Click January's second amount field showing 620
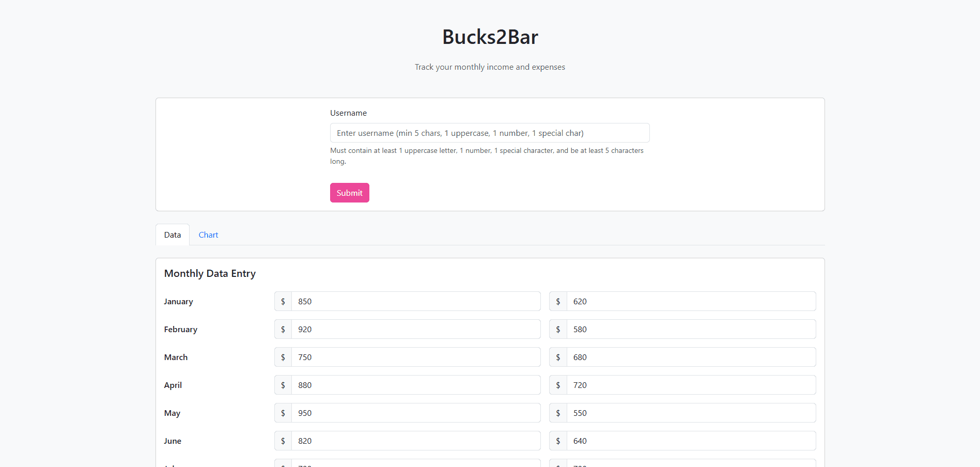Viewport: 980px width, 467px height. click(691, 301)
